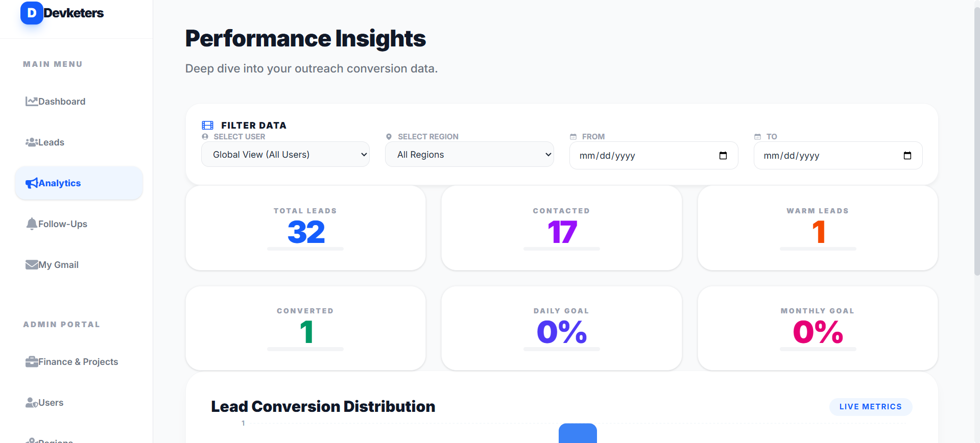Click the CONVERTED card label
Screen dimensions: 980x443
305,311
